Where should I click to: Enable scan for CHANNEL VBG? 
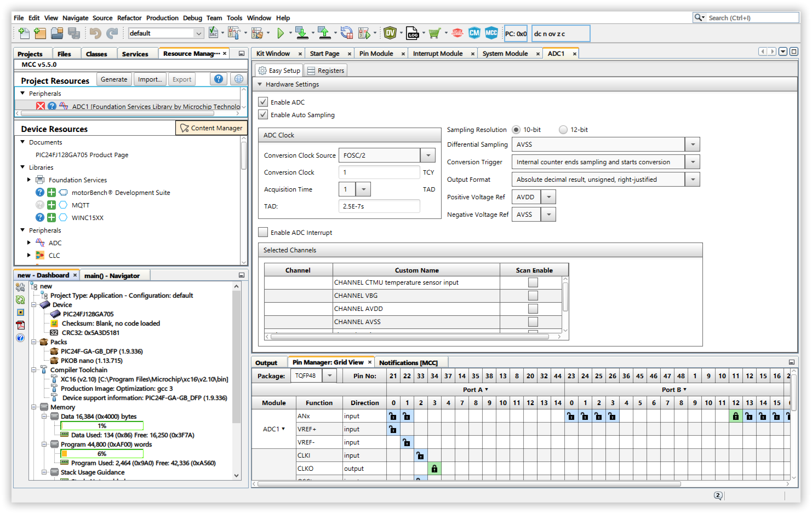(x=533, y=295)
